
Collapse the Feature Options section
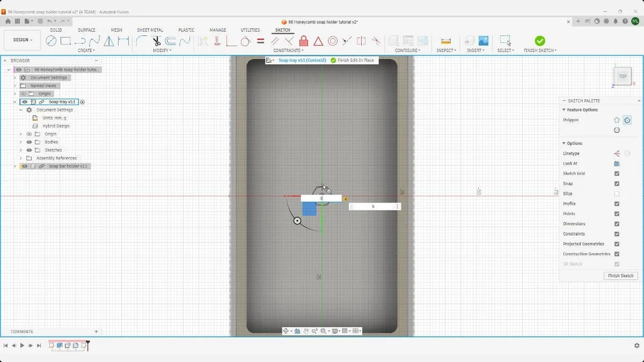tap(564, 110)
